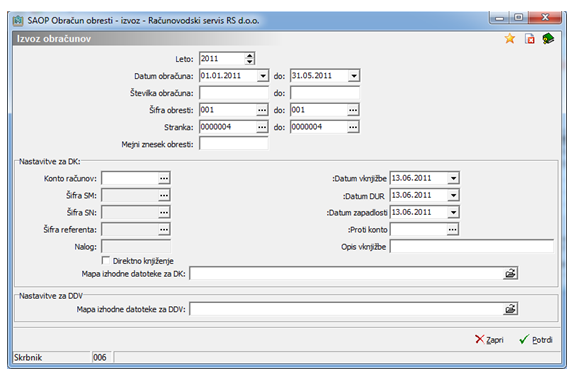Open lookup for Proti konto
This screenshot has height=376, width=573.
pyautogui.click(x=452, y=229)
